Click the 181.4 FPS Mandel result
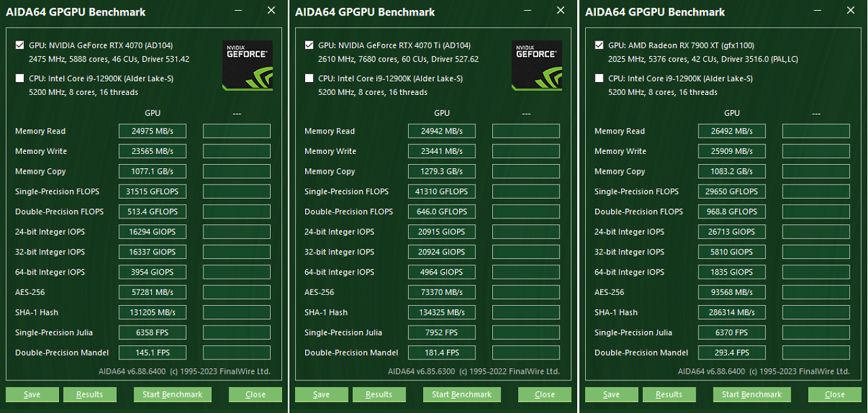868x413 pixels. coord(442,353)
